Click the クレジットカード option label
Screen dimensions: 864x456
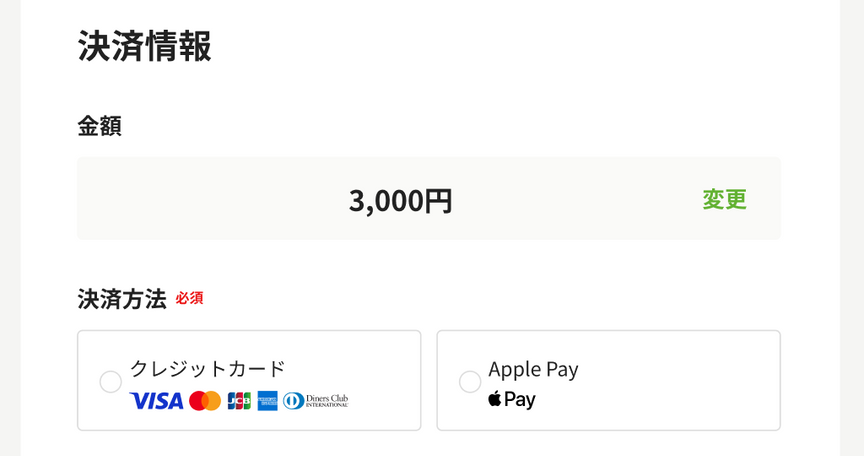pyautogui.click(x=207, y=368)
